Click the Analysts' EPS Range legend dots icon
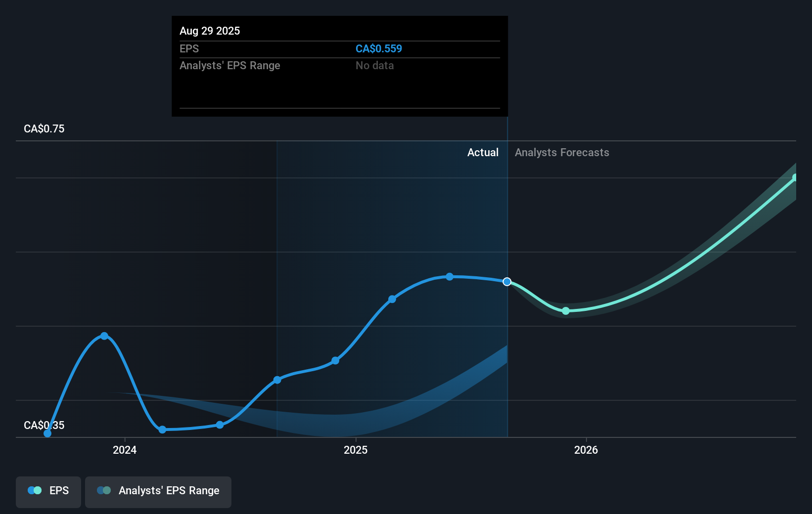The height and width of the screenshot is (514, 812). tap(104, 491)
